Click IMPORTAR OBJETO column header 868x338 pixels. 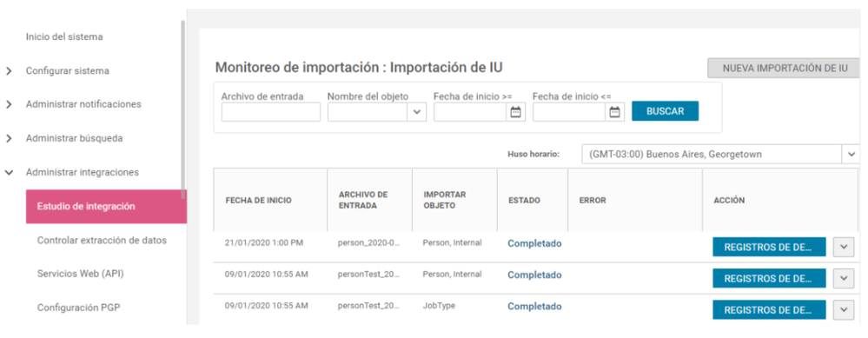(445, 200)
